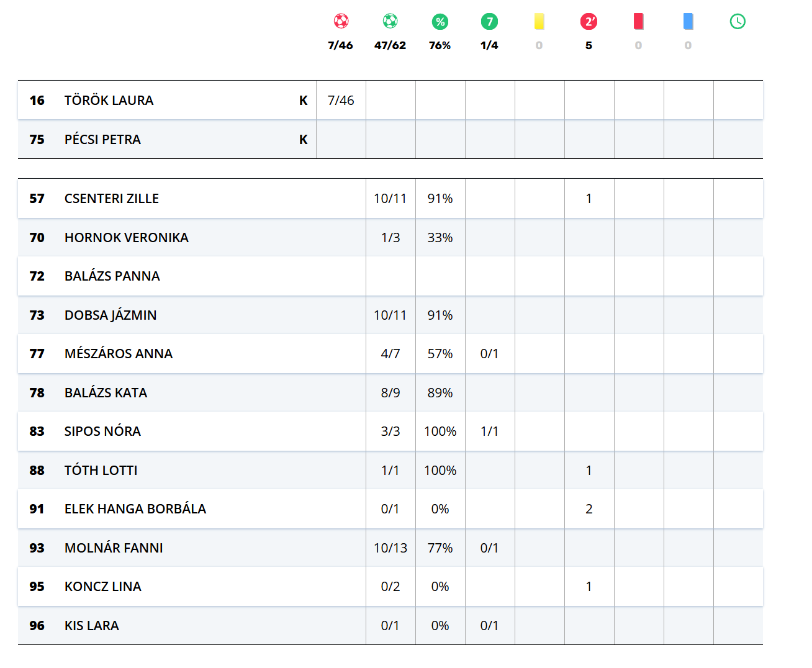Click DOBSA JÁZMIN's 10/11 goals cell
Screen dimensions: 812x668
tap(390, 315)
